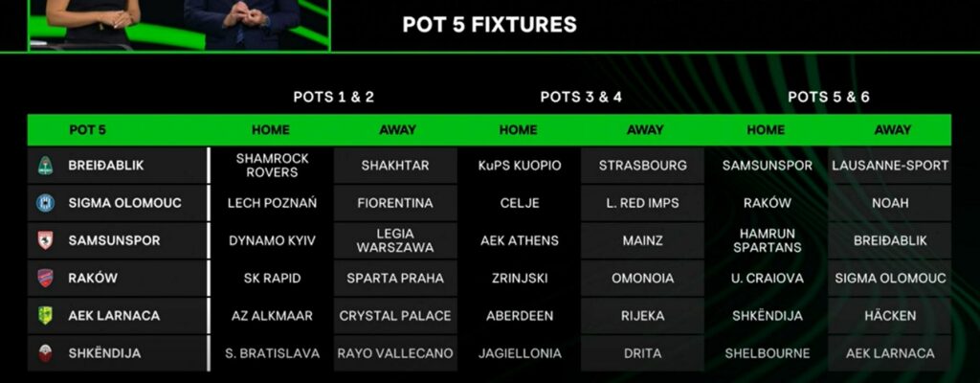
Task: Select the POTS 3 & 4 heading
Action: coord(581,97)
